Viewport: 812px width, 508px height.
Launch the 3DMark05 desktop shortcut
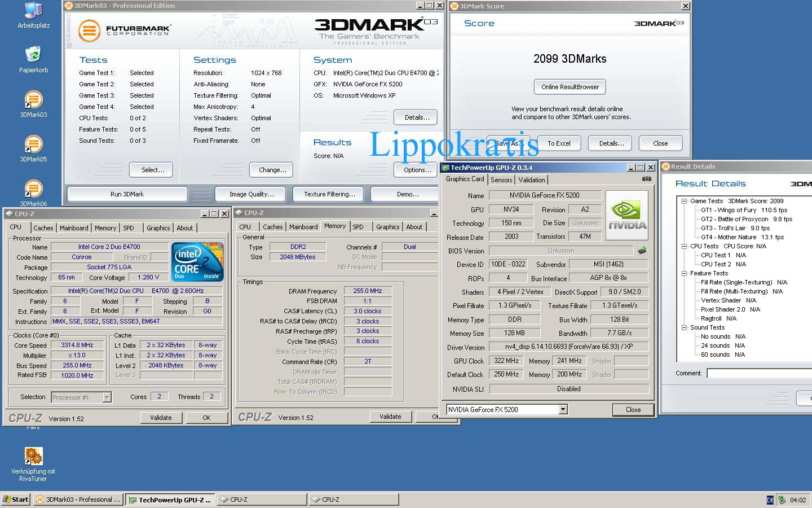pyautogui.click(x=33, y=148)
